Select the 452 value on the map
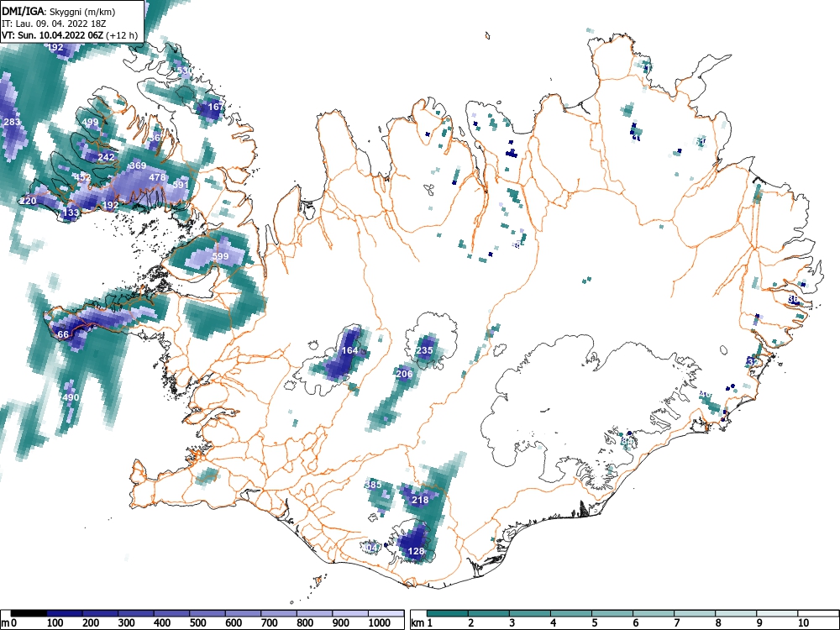The width and height of the screenshot is (840, 630). coord(82,177)
